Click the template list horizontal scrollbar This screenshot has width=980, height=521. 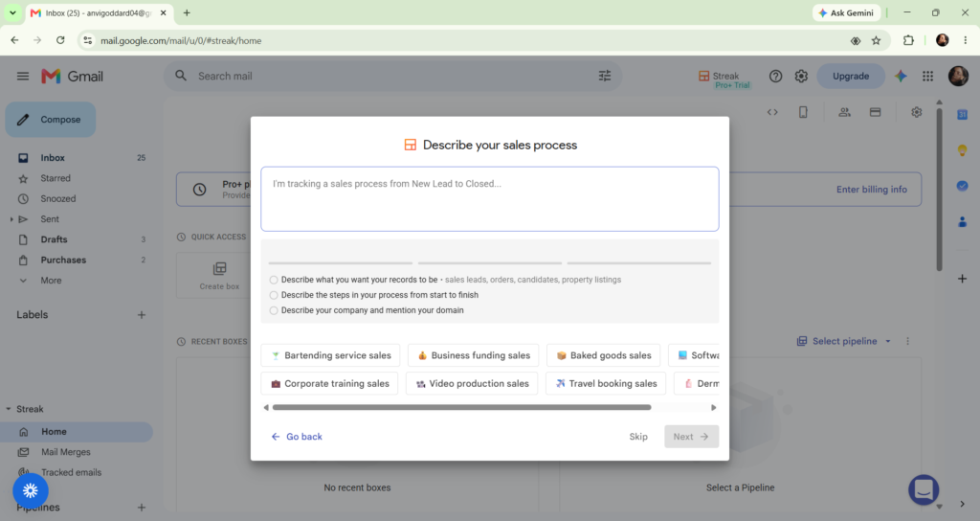click(x=462, y=408)
